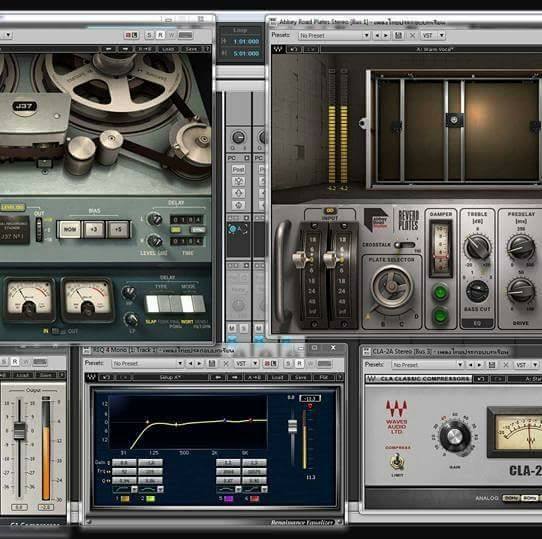Open help question mark in J37 toolbar
Viewport: 542px width, 539px height.
tap(207, 49)
